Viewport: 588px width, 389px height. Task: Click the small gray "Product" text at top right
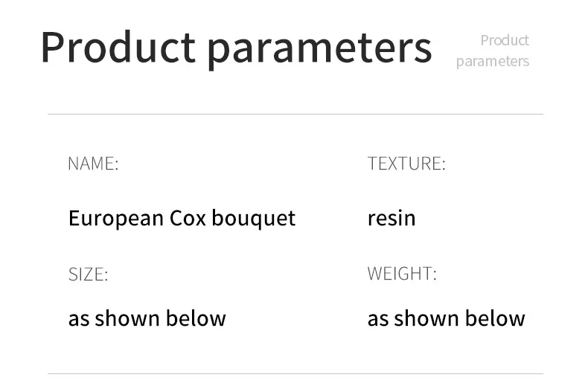click(504, 40)
